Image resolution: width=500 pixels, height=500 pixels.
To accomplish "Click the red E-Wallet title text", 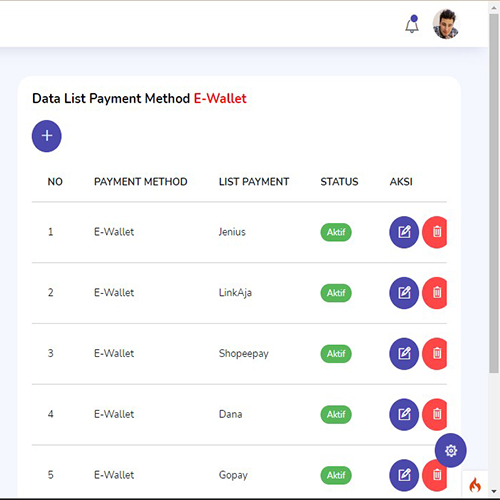I will [220, 98].
